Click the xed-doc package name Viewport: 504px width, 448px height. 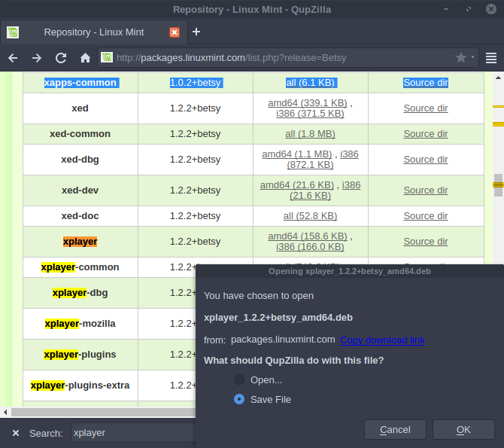click(x=80, y=216)
